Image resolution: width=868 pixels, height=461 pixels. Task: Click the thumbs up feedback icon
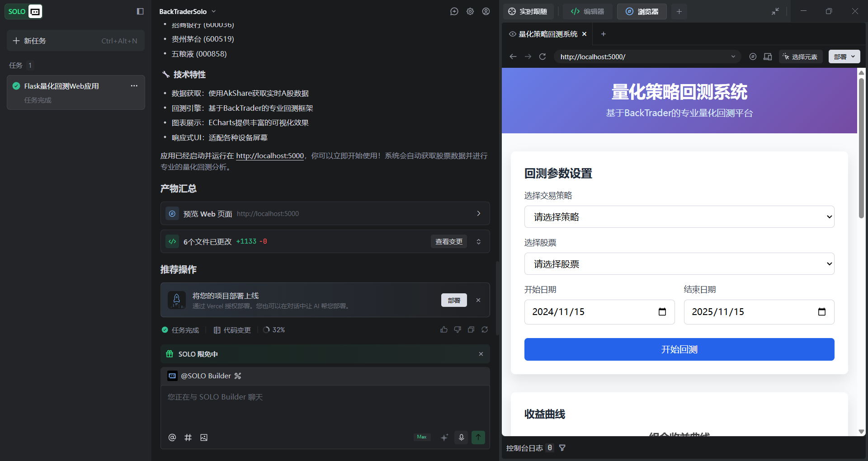tap(443, 330)
